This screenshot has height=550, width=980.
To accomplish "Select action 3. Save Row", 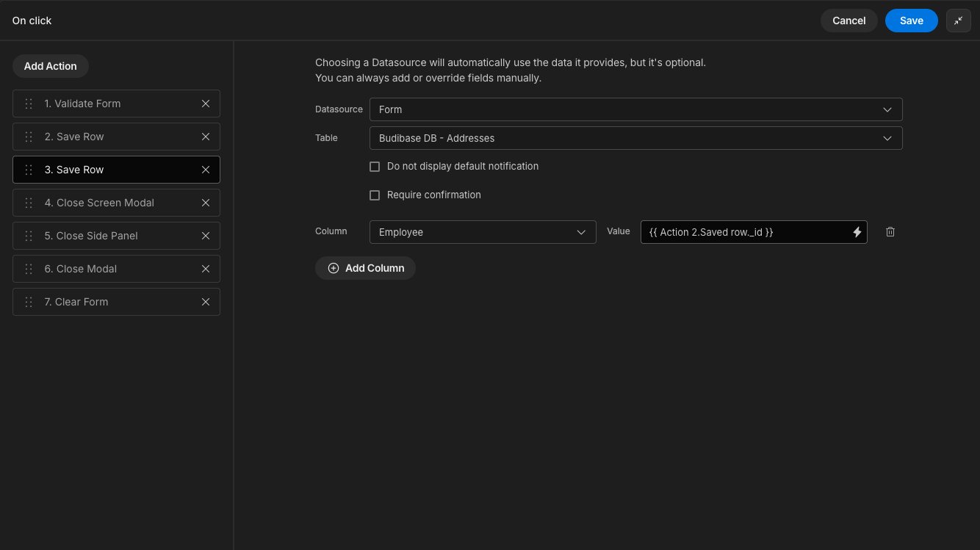I will click(x=116, y=170).
